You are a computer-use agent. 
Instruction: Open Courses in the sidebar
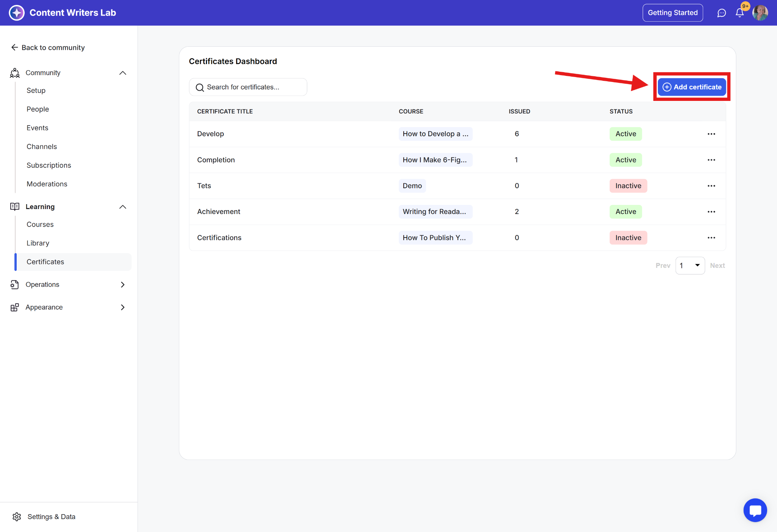(40, 224)
